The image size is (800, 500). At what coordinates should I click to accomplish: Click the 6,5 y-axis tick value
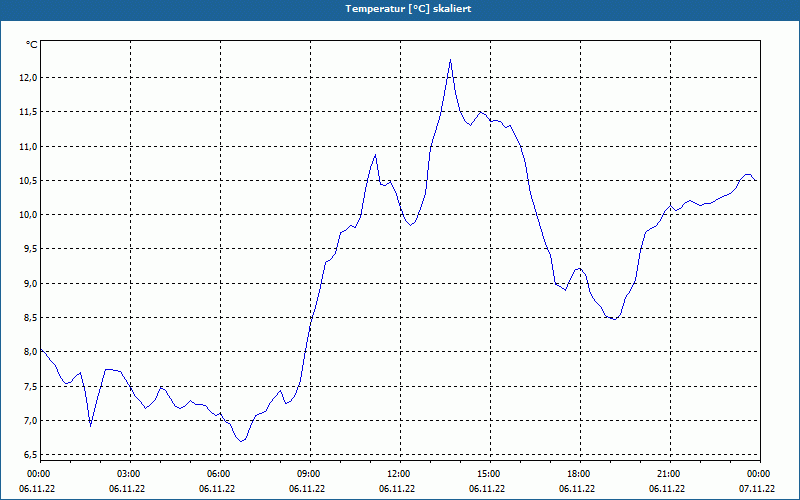[30, 455]
